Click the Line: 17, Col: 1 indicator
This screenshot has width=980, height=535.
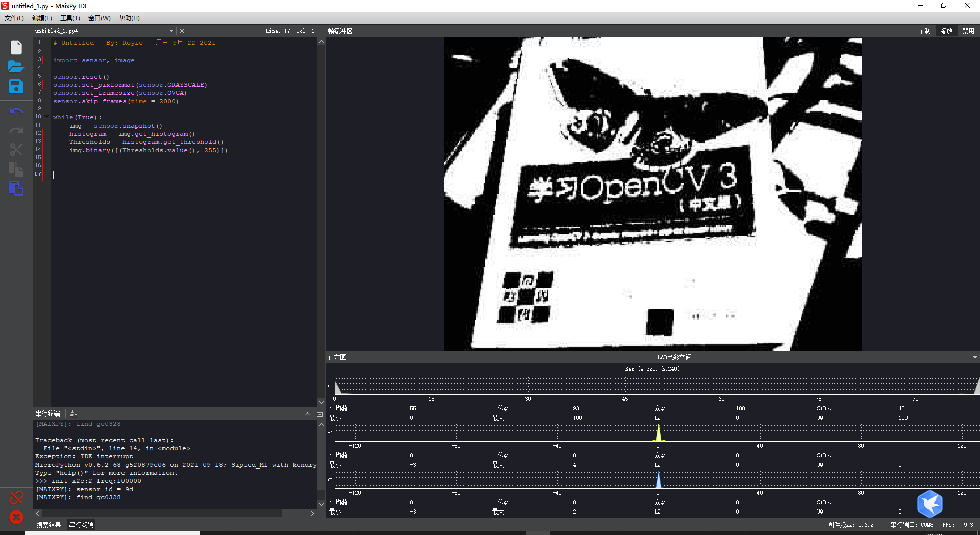(290, 31)
